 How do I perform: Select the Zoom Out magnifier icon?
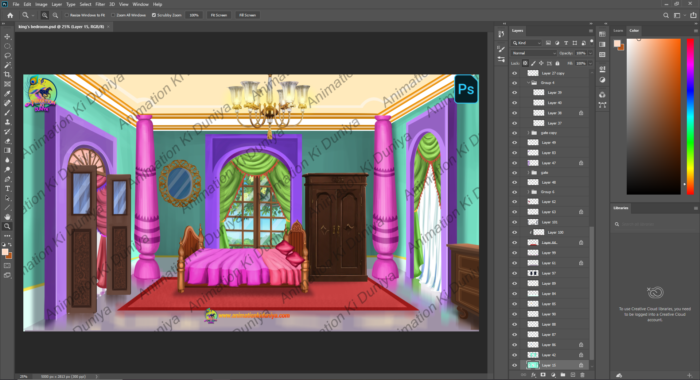pyautogui.click(x=55, y=15)
